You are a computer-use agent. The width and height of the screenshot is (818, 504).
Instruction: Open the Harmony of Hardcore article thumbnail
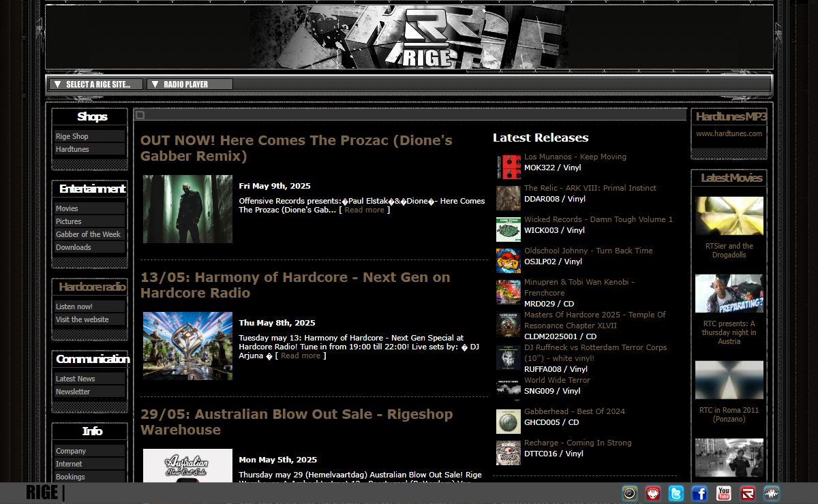point(187,346)
